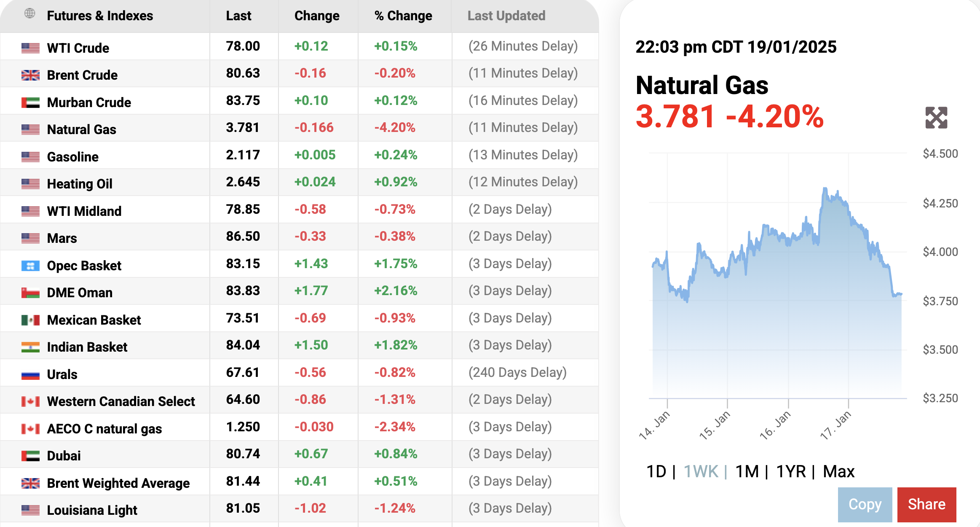Switch chart range to 1D
Viewport: 980px width, 527px height.
tap(656, 471)
